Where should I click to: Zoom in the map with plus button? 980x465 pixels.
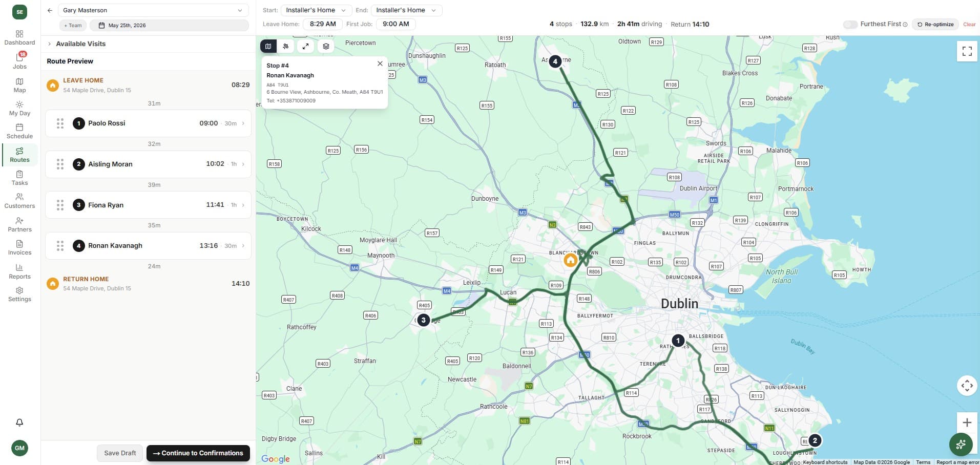967,423
